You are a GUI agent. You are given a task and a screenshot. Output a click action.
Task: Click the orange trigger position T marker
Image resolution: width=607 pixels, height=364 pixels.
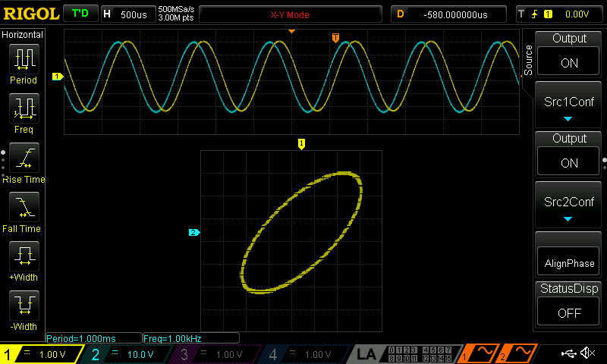(336, 38)
